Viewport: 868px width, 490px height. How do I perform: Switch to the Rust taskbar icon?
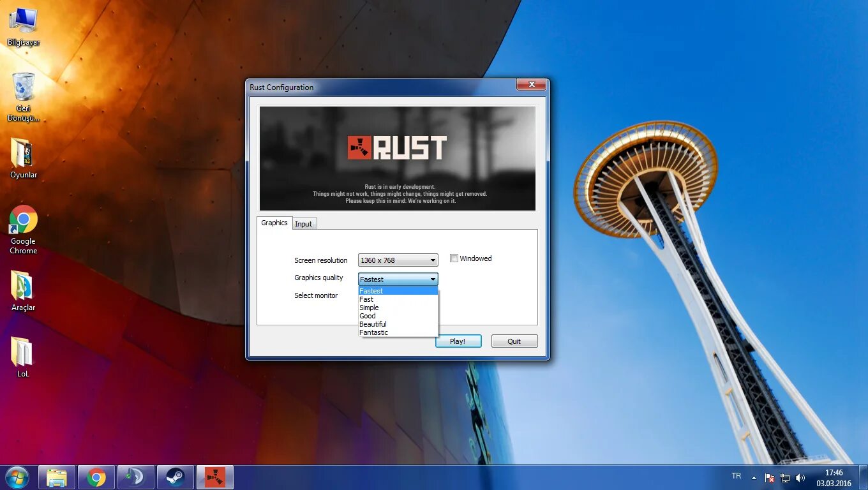[215, 477]
